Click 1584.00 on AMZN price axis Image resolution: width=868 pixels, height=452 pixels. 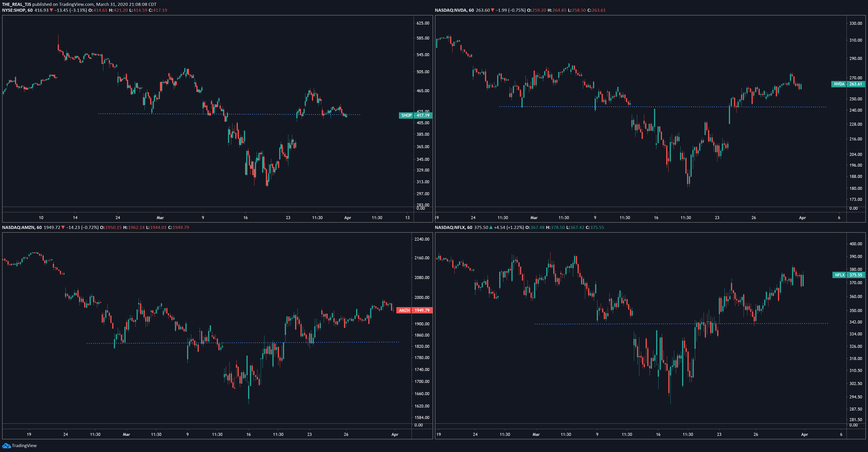click(x=422, y=418)
